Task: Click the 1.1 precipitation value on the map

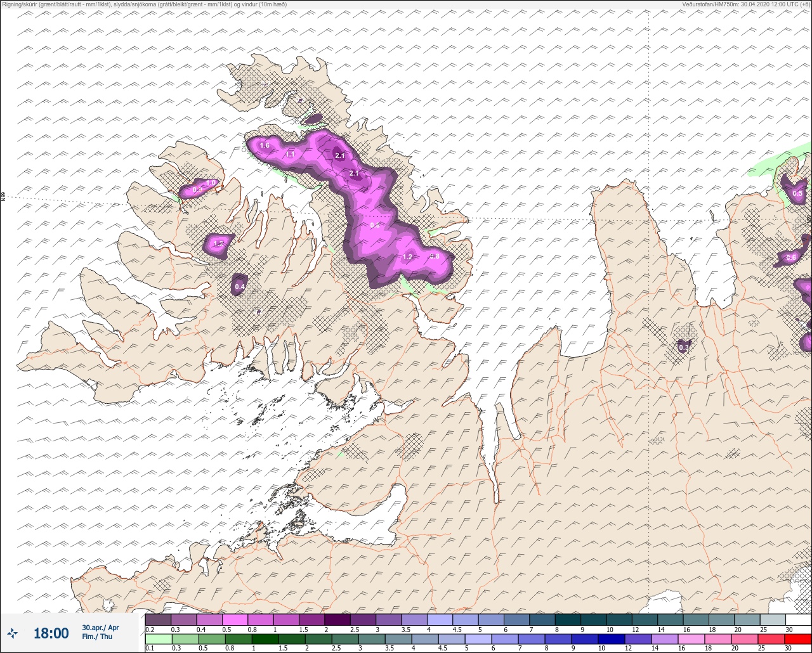Action: pos(290,154)
